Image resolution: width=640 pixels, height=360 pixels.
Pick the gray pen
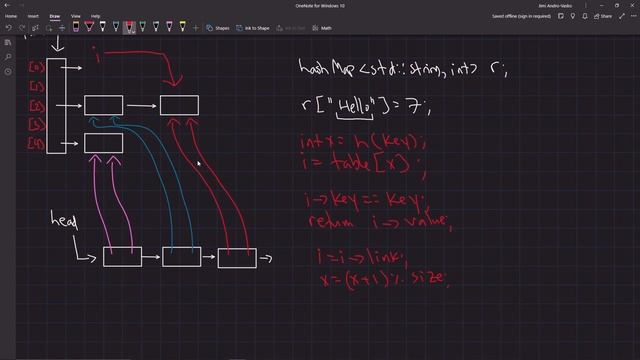[156, 27]
